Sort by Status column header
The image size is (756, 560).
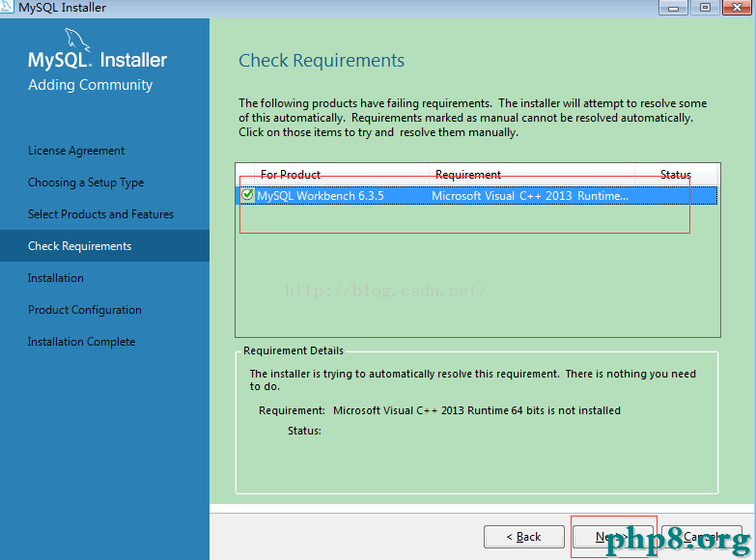[x=676, y=174]
